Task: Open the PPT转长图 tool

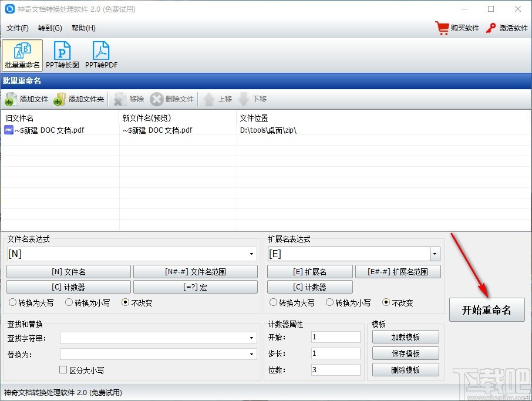Action: 62,55
